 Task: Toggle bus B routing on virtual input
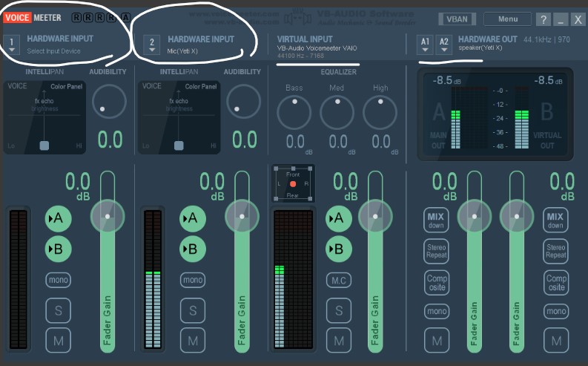click(339, 249)
